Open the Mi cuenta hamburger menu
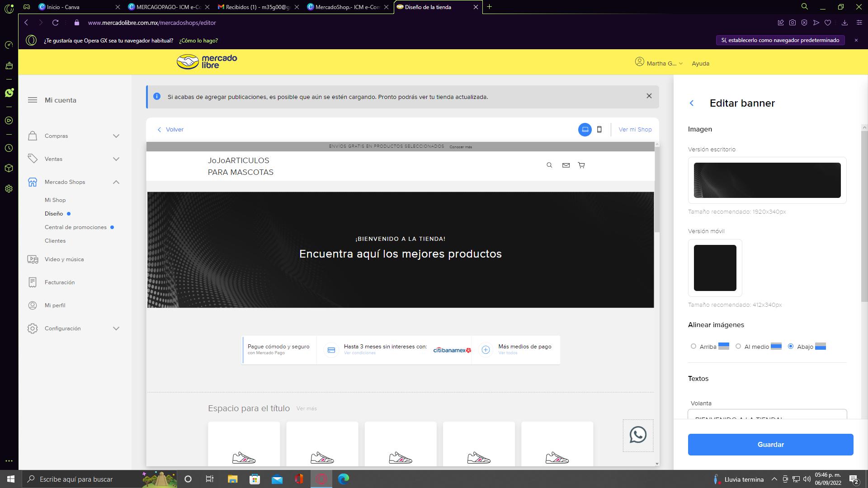The image size is (868, 488). [x=33, y=100]
